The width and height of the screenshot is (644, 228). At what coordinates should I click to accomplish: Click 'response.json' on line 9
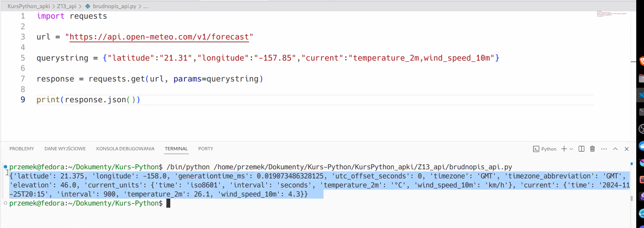[95, 100]
